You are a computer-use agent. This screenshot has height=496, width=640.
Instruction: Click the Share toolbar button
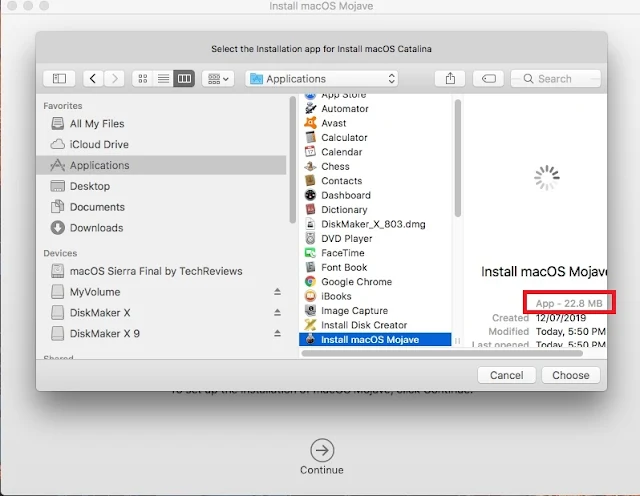[450, 78]
